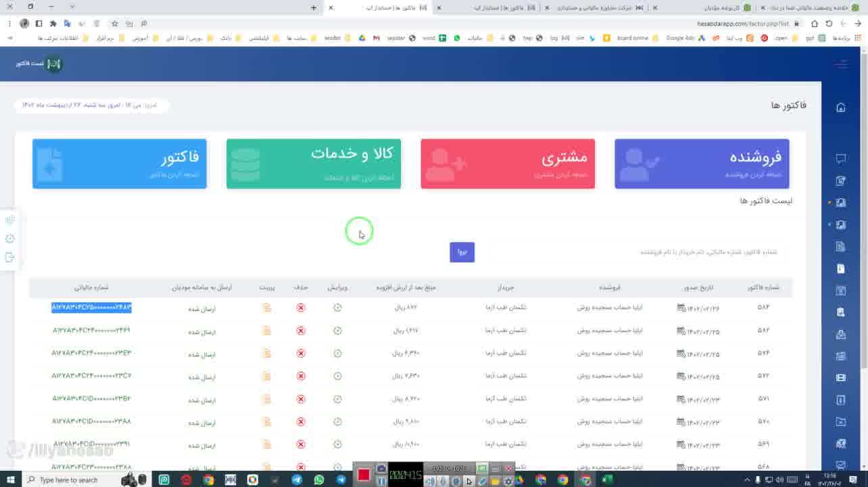This screenshot has height=487, width=868.
Task: Click the delete icon in the 1402/02/26 row
Action: pos(301,308)
